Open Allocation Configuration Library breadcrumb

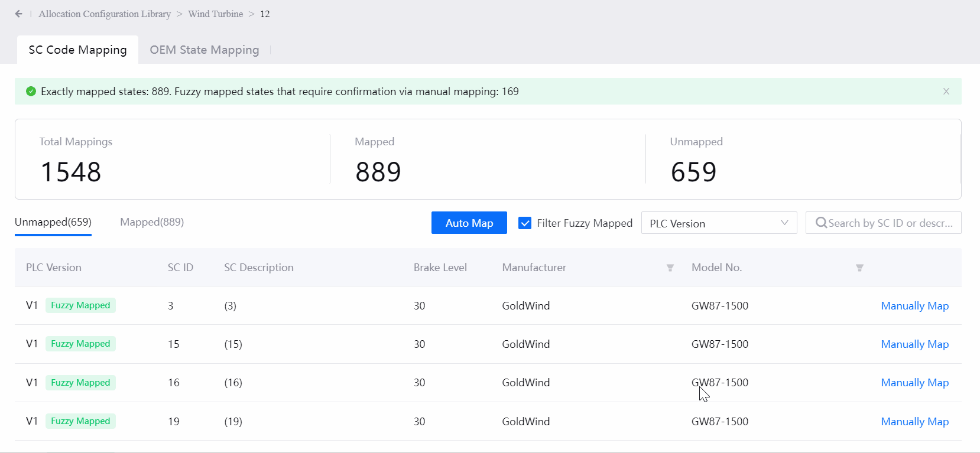pyautogui.click(x=105, y=14)
